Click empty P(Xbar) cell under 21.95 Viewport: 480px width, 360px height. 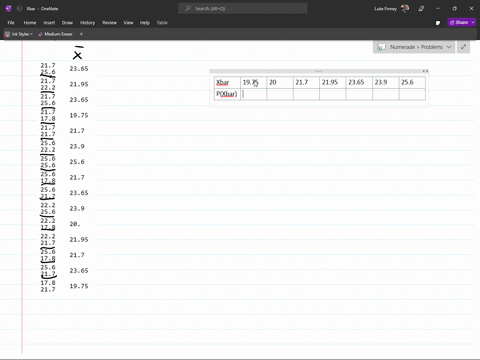[x=333, y=94]
